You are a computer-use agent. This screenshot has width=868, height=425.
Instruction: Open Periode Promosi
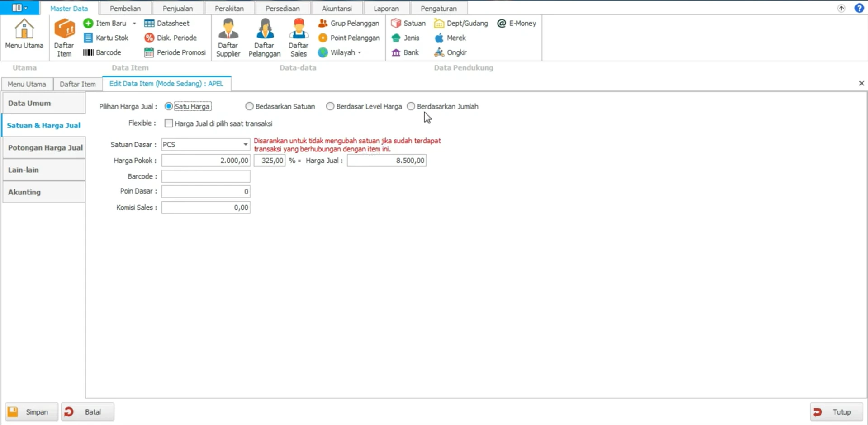pyautogui.click(x=175, y=52)
